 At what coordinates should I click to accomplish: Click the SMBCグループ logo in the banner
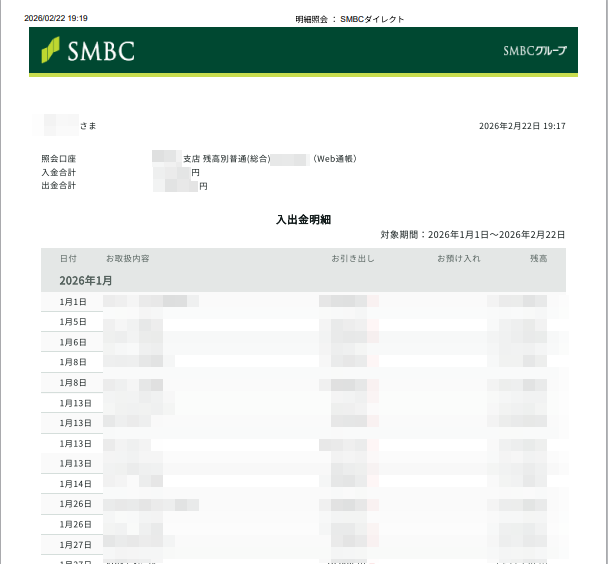click(x=534, y=51)
